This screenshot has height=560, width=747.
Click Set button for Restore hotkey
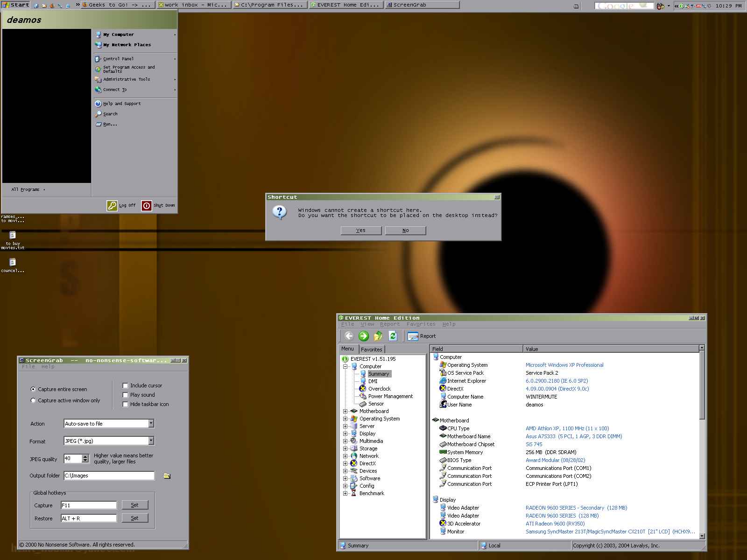point(134,518)
